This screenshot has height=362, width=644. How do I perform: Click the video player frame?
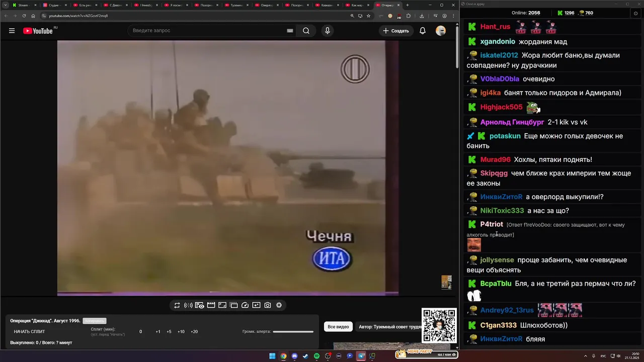click(x=228, y=167)
